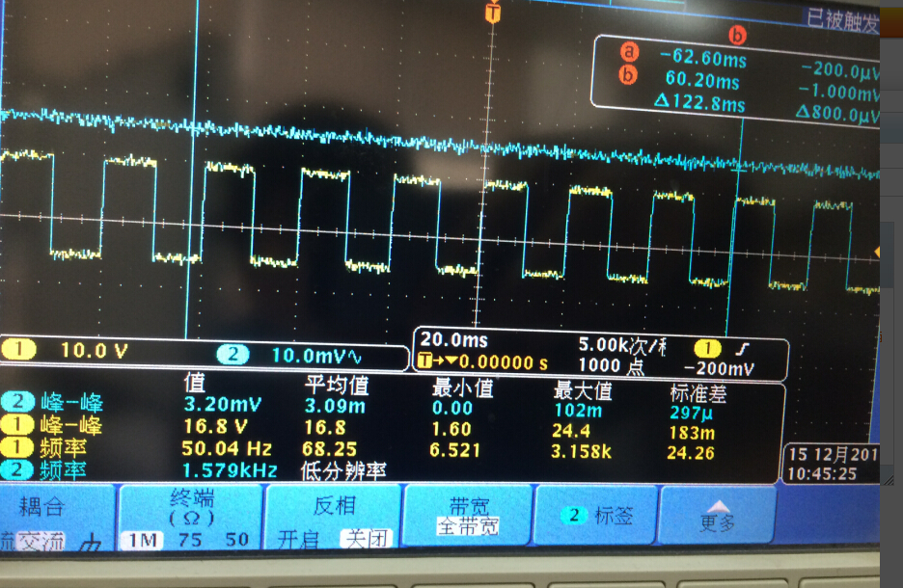Select 50 ohm termination option

coord(236,540)
